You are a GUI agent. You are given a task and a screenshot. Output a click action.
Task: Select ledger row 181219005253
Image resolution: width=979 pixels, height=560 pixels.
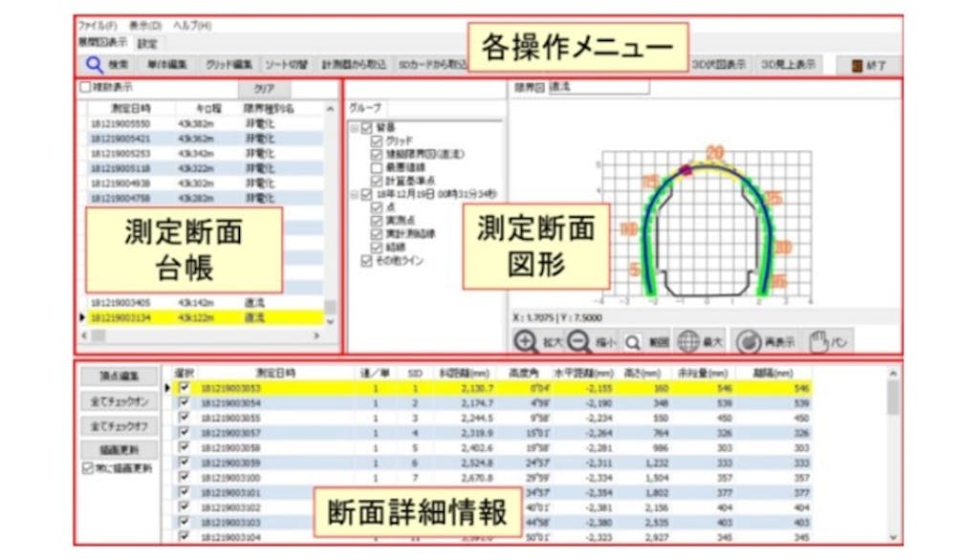tap(205, 154)
